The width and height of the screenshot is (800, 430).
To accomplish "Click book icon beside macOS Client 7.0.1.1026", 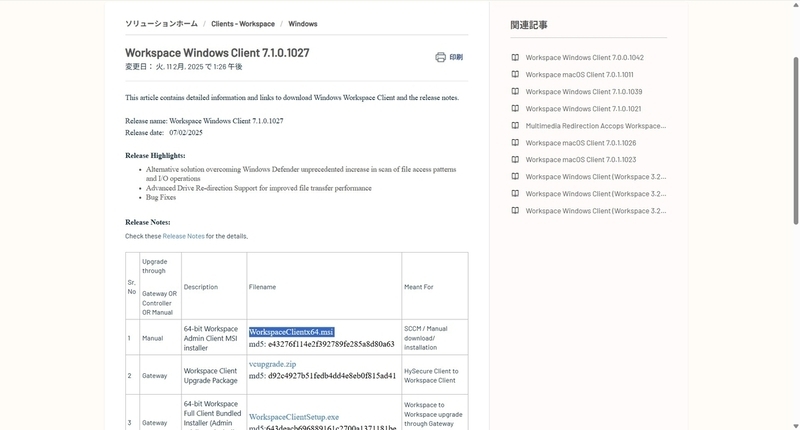I will click(515, 143).
